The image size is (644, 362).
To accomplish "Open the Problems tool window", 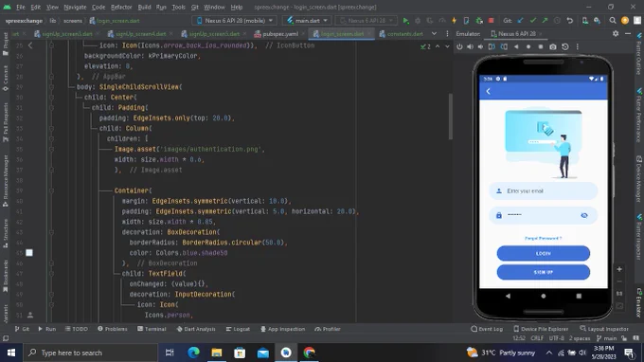I will 113,329.
